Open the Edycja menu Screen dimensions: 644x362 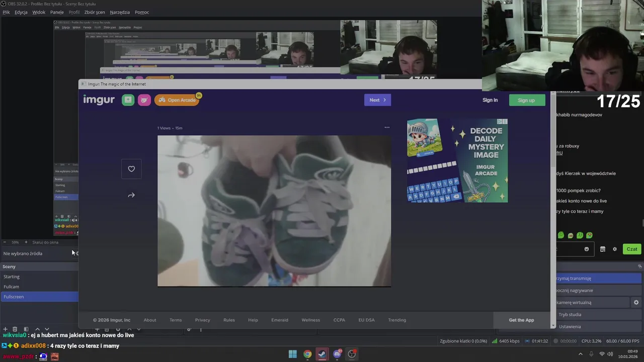[x=21, y=12]
